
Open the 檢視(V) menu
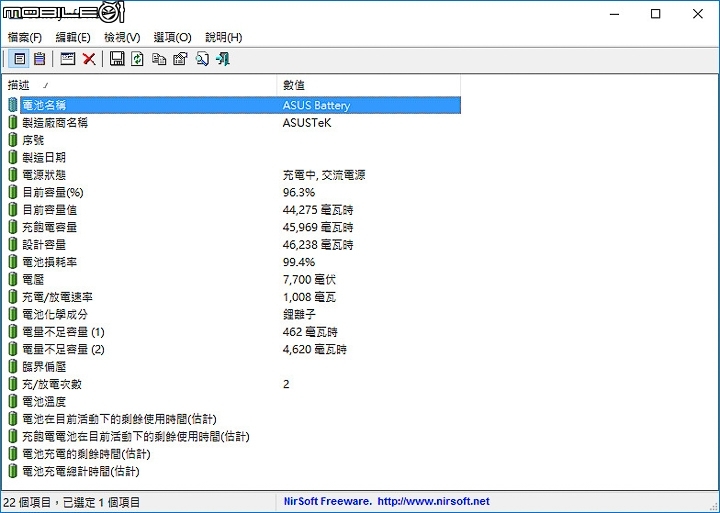click(x=122, y=37)
